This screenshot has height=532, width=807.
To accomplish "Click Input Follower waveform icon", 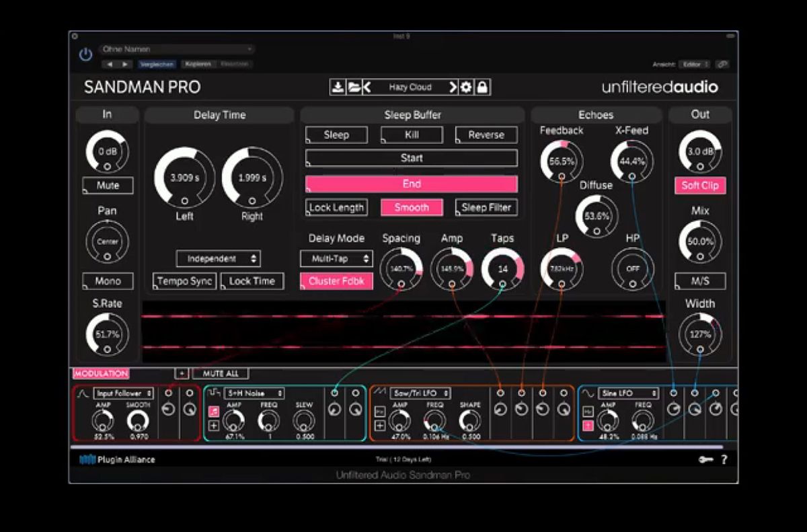I will tap(83, 393).
